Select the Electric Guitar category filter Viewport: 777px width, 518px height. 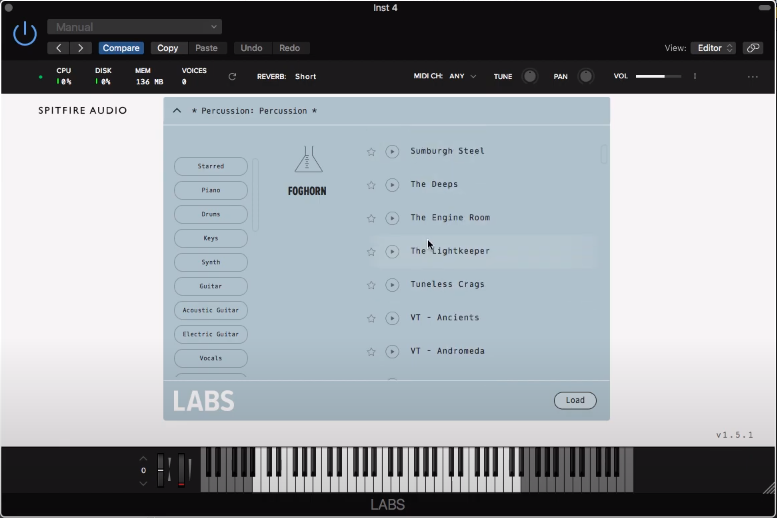(x=211, y=334)
